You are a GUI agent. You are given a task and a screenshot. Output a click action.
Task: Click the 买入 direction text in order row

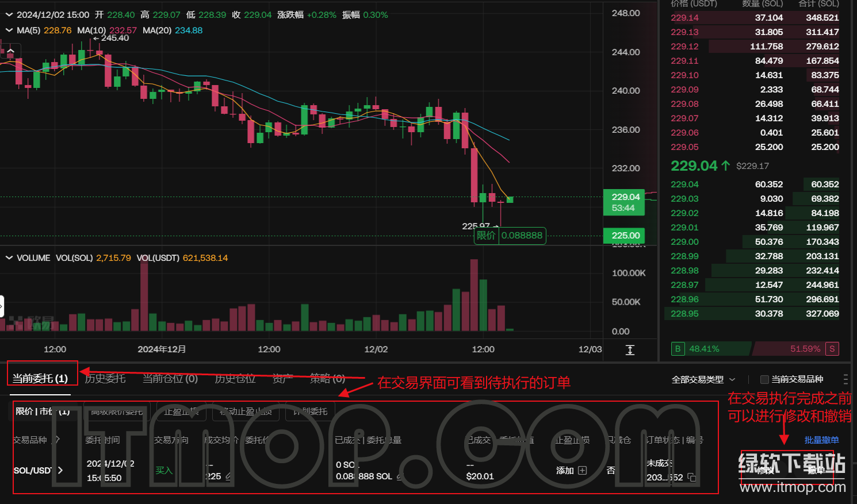tap(164, 470)
